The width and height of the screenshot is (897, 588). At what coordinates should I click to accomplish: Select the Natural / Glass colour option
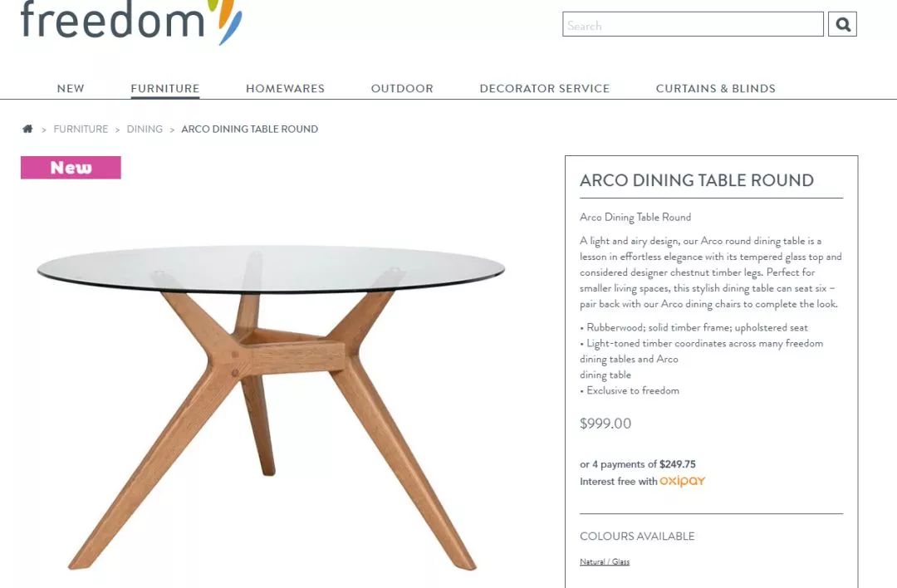(605, 561)
